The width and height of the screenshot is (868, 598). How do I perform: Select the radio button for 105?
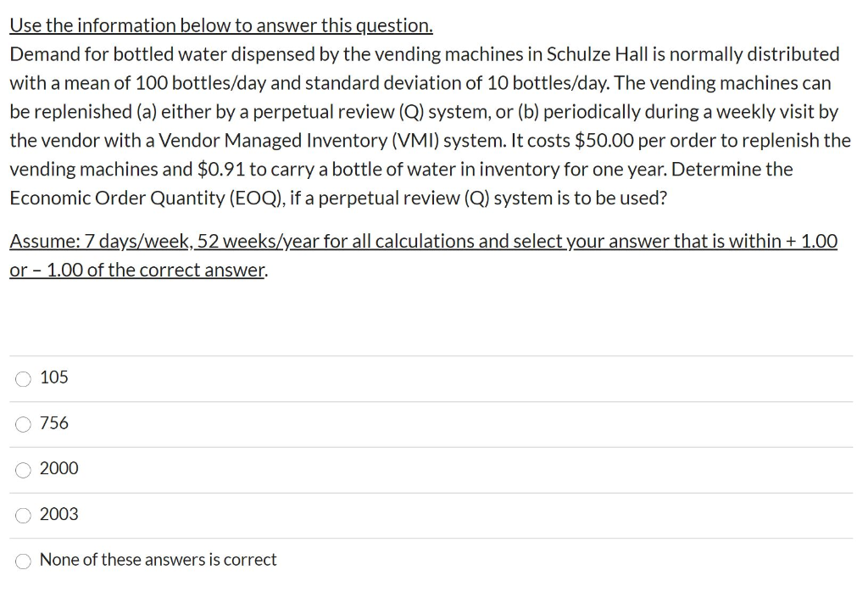pyautogui.click(x=23, y=378)
